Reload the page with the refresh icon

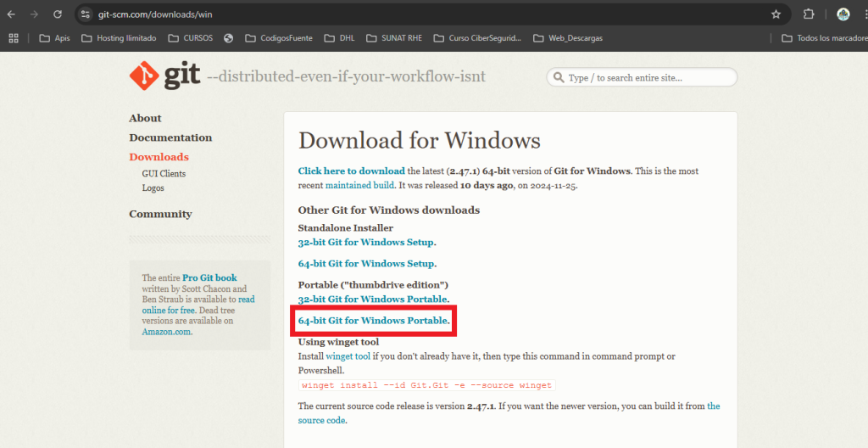click(x=58, y=14)
